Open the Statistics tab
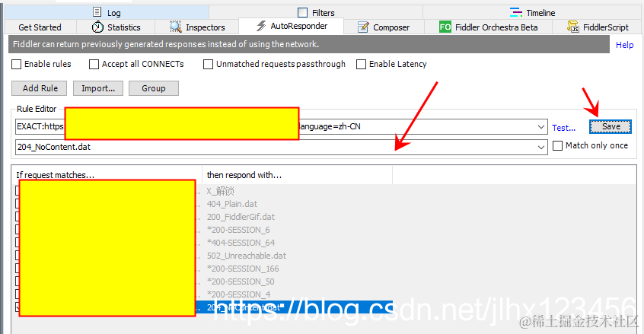Image resolution: width=644 pixels, height=334 pixels. (x=116, y=27)
